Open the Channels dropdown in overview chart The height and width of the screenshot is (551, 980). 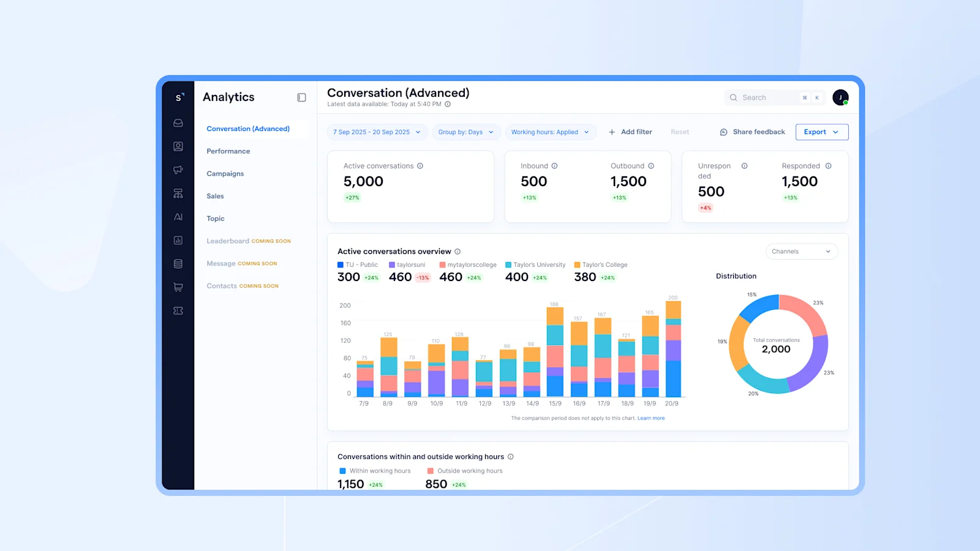point(802,252)
